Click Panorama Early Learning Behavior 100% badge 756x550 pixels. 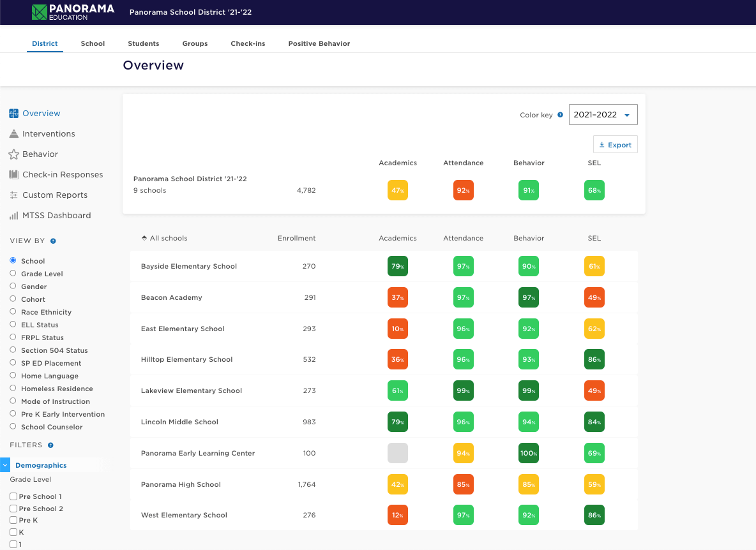529,453
